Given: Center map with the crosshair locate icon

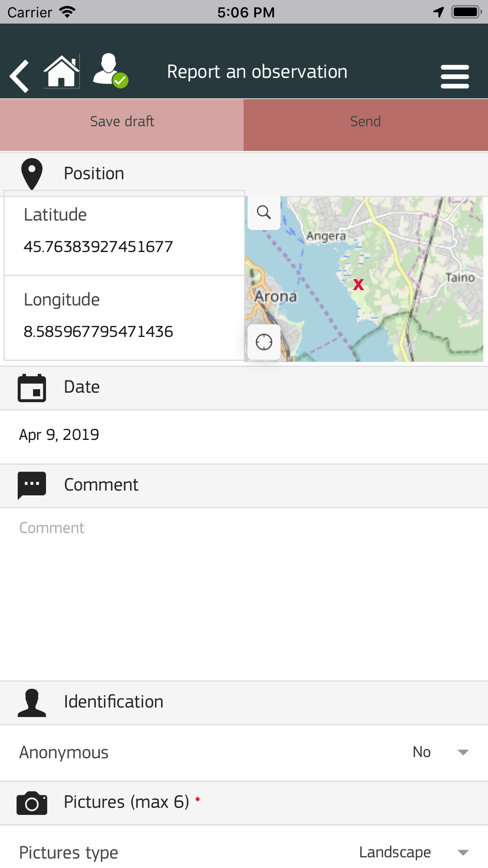Looking at the screenshot, I should (x=264, y=342).
